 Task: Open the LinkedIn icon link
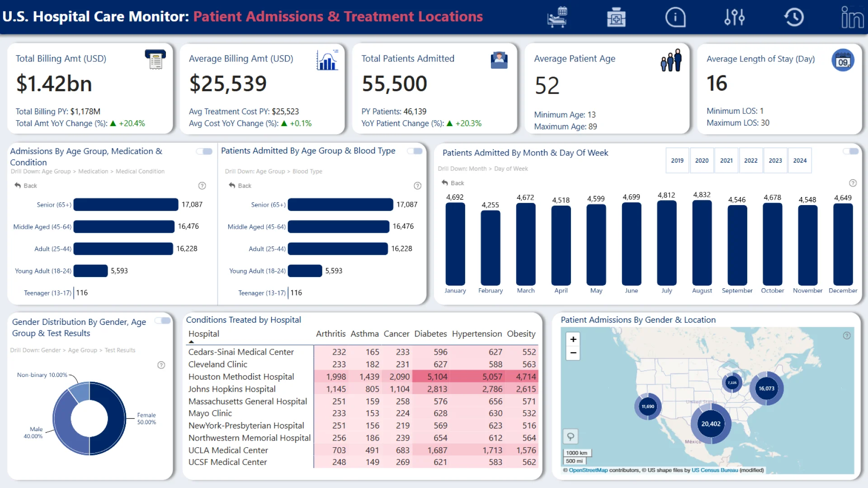coord(852,18)
